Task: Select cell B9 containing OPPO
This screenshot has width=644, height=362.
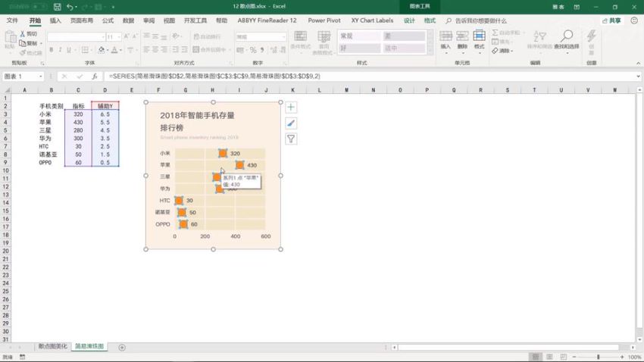Action: point(52,163)
